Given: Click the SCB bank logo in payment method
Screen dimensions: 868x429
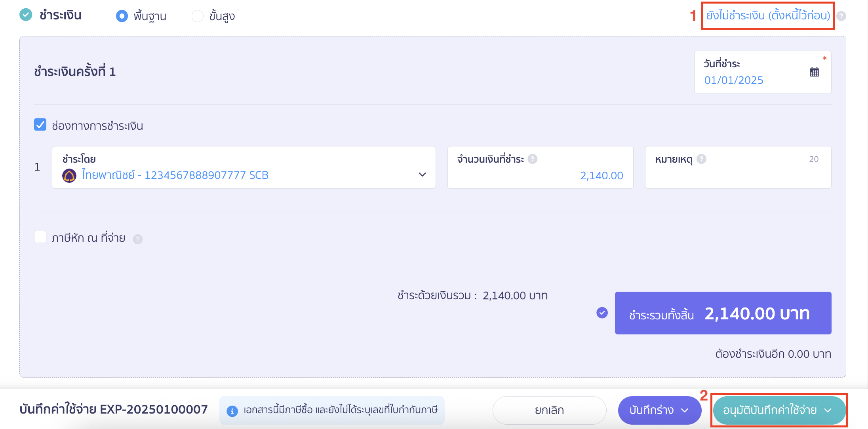Looking at the screenshot, I should tap(70, 175).
